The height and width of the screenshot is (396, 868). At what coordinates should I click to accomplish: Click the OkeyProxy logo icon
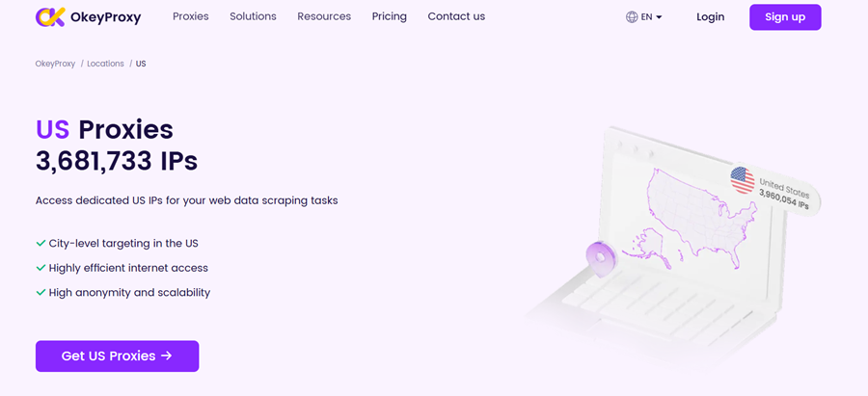[x=50, y=16]
